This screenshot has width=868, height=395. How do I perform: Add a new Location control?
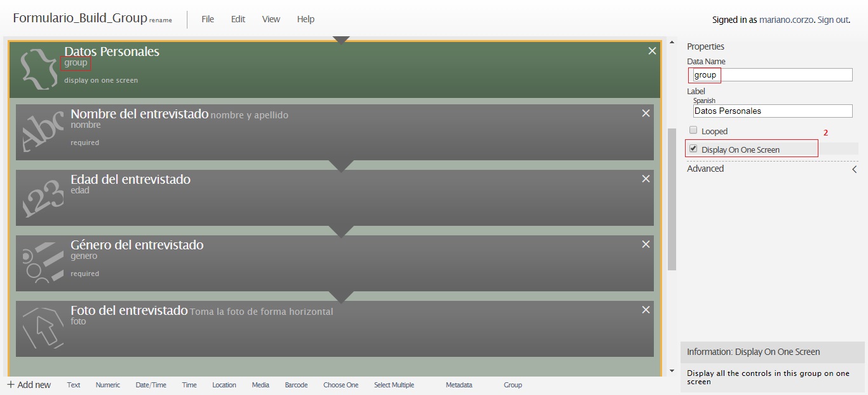224,385
